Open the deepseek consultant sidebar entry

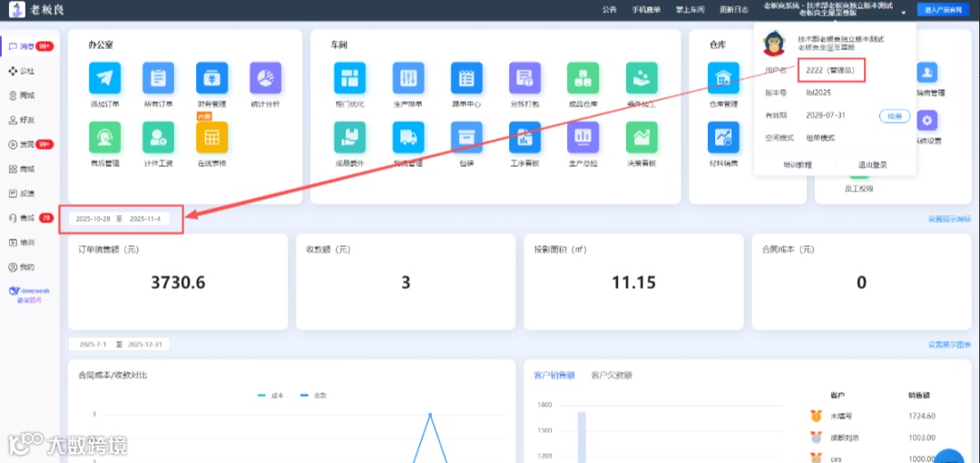28,295
